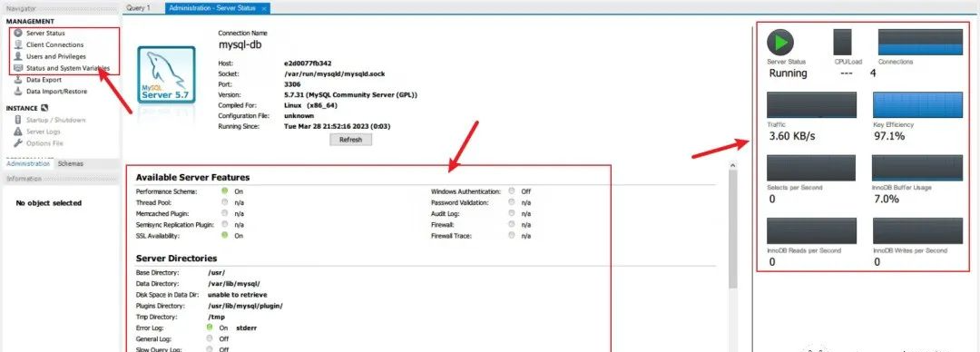Viewport: 980px width, 352px height.
Task: Open Data Export icon
Action: 18,80
